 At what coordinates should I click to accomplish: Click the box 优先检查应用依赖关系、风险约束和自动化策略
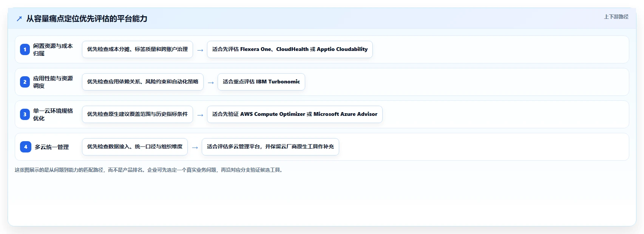click(143, 82)
